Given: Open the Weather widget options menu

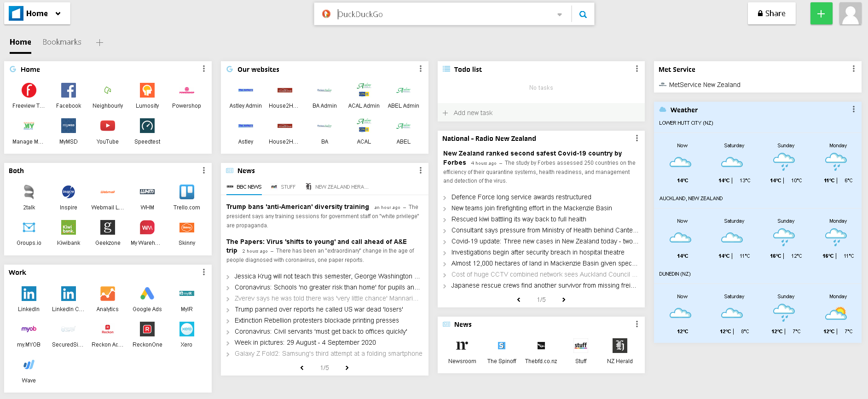Looking at the screenshot, I should click(x=853, y=110).
